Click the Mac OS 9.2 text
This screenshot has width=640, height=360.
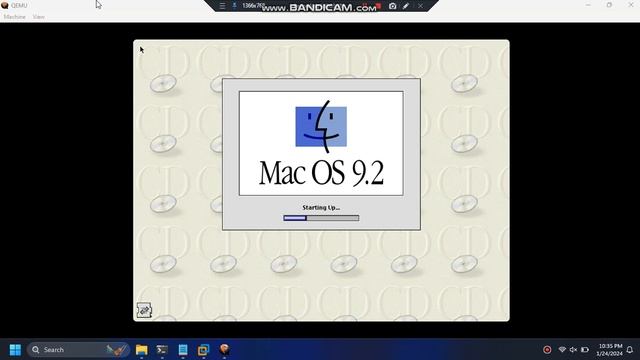click(321, 173)
